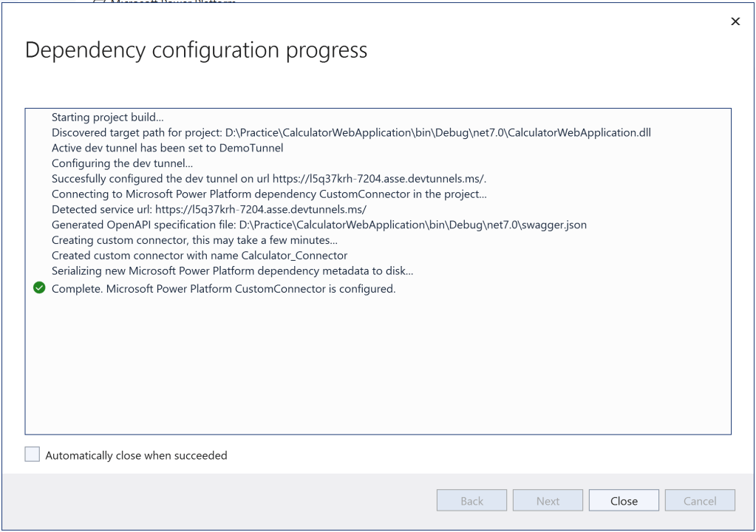
Task: Click the Dependency configuration progress heading
Action: (x=196, y=50)
